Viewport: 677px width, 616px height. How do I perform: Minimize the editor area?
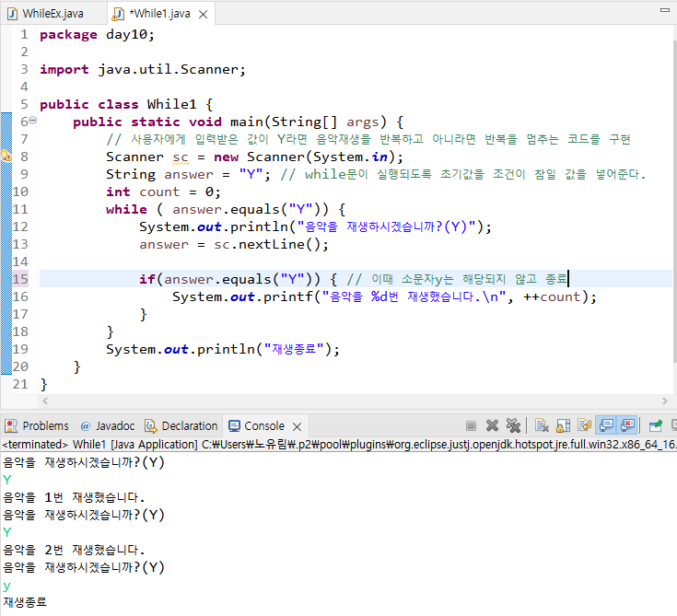(x=665, y=10)
